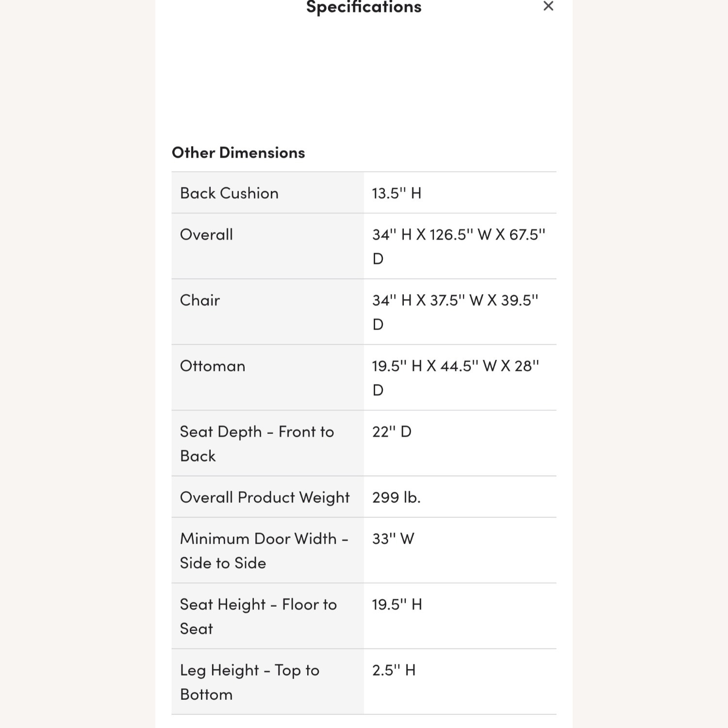
Task: Click the 22" D seat depth value
Action: [392, 431]
